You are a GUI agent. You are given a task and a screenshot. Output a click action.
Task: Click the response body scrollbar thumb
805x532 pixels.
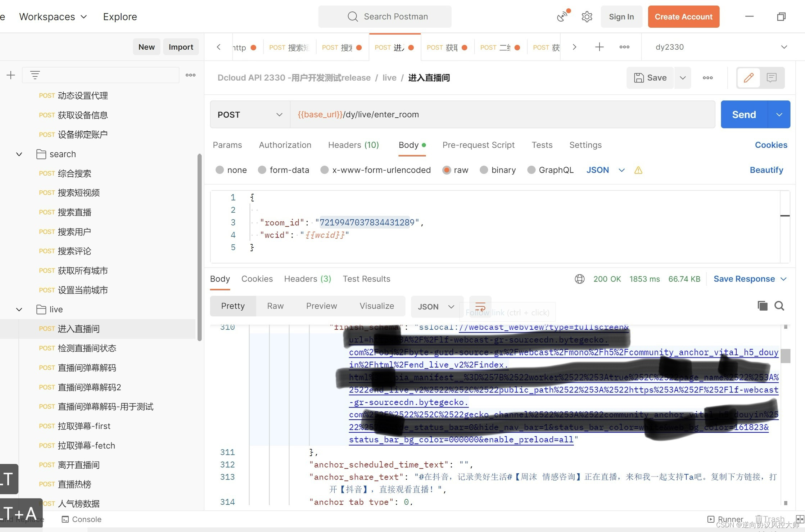pos(786,356)
